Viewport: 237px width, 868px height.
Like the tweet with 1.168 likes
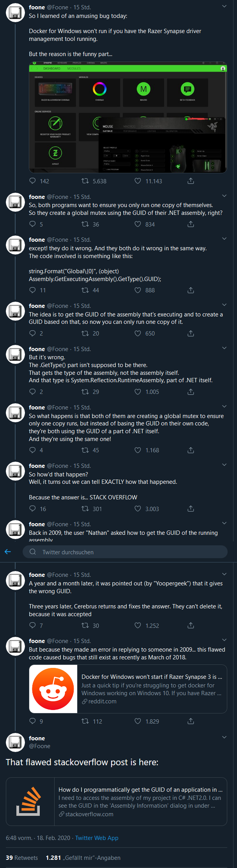click(x=138, y=450)
